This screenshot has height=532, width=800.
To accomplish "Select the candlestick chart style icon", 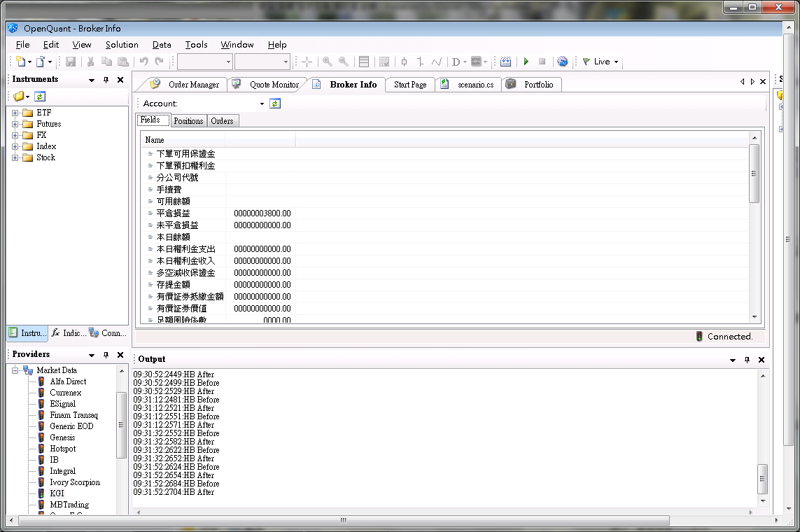I will coord(404,62).
